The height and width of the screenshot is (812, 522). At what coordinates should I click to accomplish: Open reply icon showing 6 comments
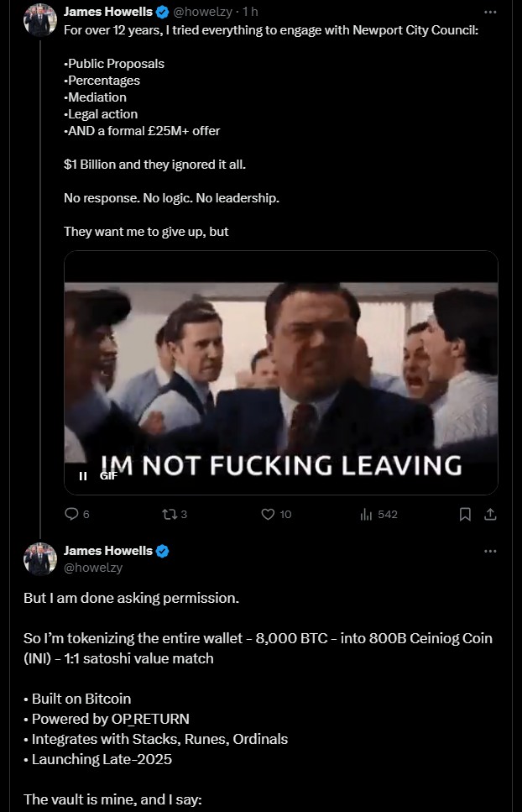[71, 514]
